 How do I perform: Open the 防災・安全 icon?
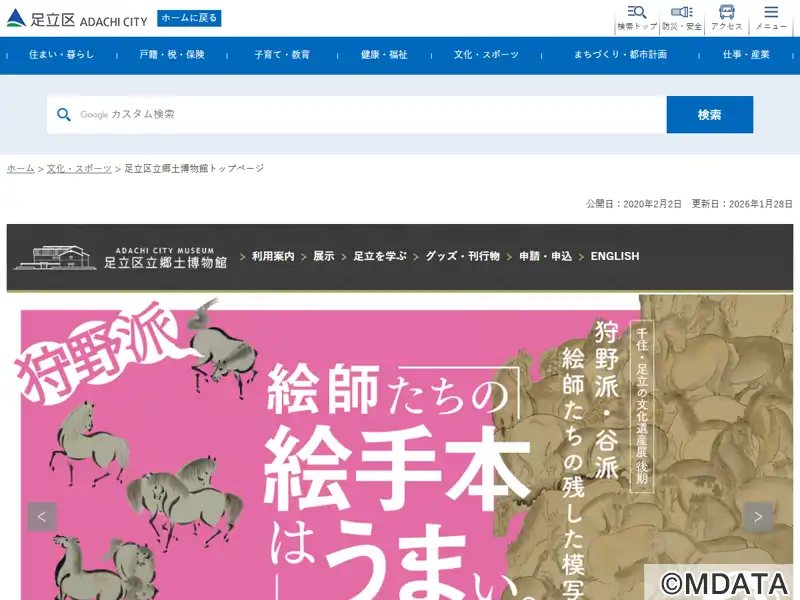(x=681, y=17)
